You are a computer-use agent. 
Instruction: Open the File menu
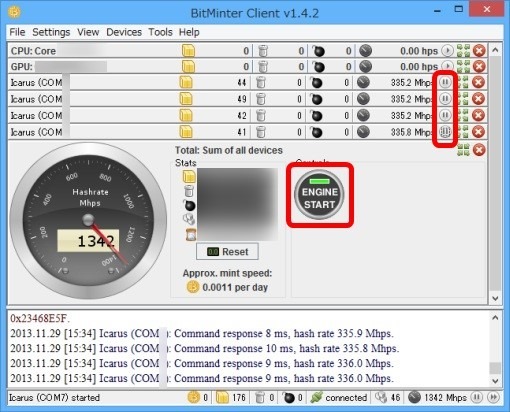coord(17,32)
